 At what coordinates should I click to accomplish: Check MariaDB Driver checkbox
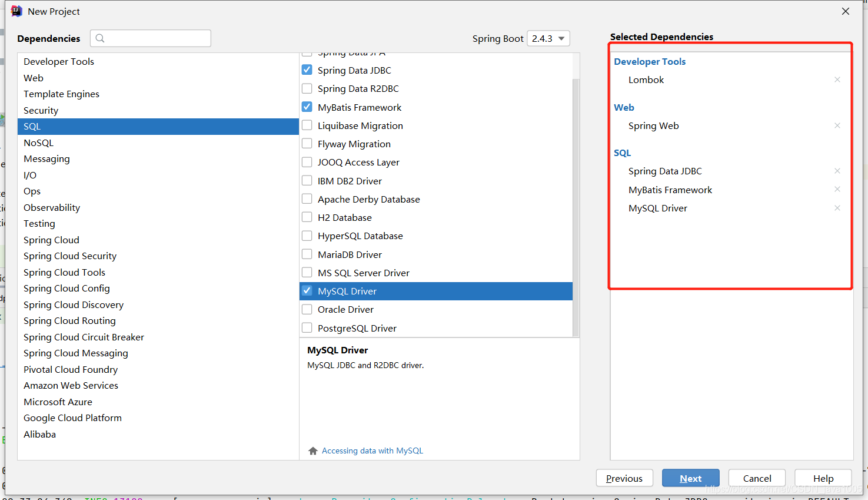pyautogui.click(x=307, y=254)
